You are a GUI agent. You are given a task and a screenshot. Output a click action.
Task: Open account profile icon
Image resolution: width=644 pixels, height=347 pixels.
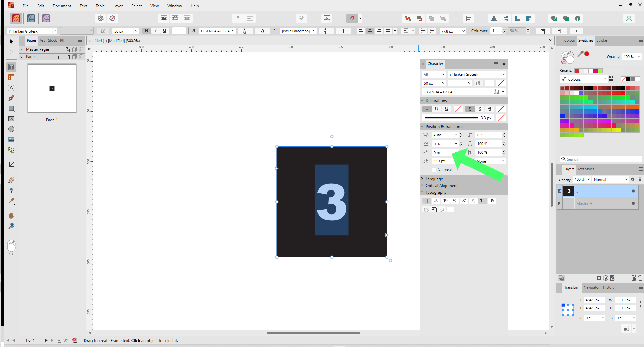tap(629, 18)
